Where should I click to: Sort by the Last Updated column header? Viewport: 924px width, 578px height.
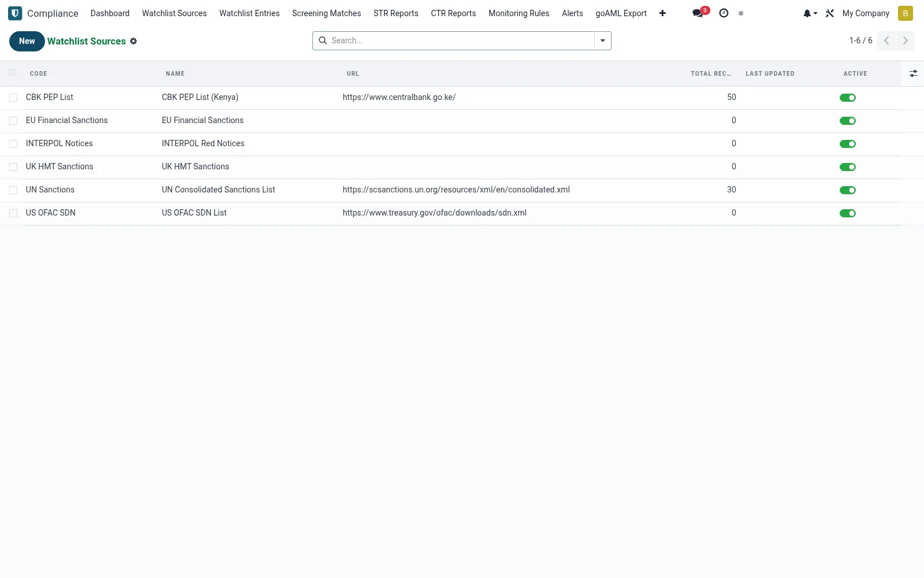770,73
